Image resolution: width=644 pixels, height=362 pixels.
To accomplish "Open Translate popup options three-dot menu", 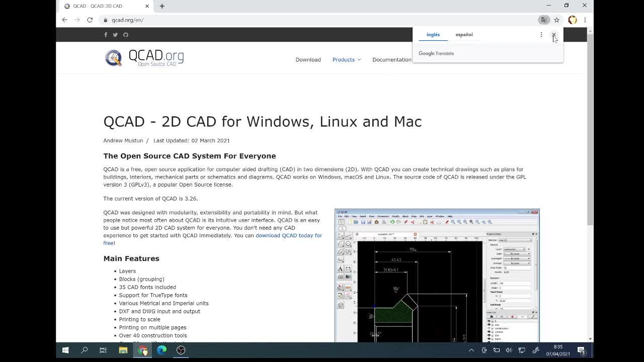I will coord(541,35).
